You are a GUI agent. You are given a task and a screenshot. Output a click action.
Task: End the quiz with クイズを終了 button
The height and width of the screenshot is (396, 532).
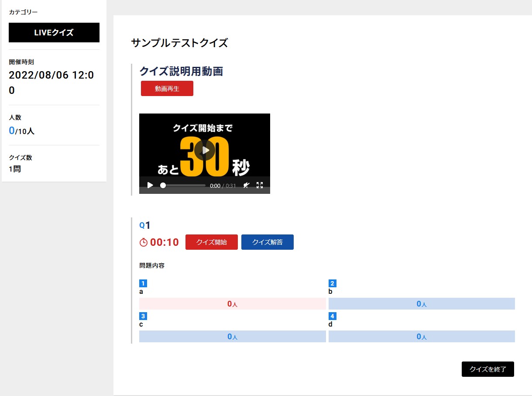coord(487,369)
